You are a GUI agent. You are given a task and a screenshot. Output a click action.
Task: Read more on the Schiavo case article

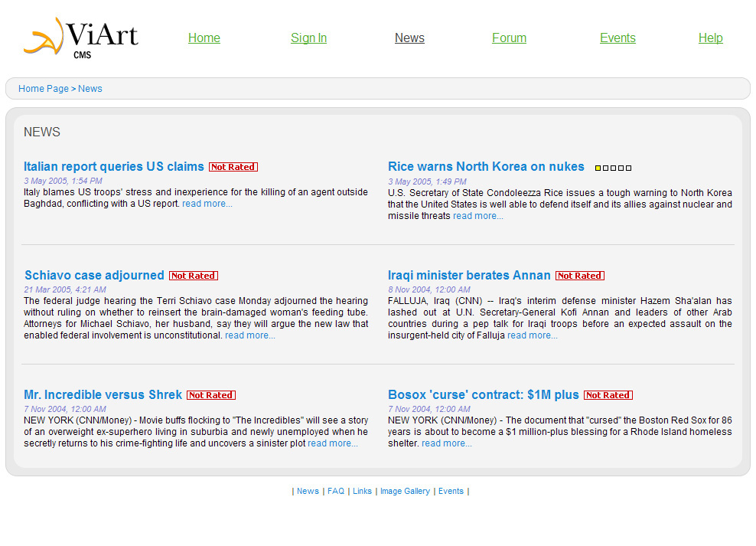(249, 335)
